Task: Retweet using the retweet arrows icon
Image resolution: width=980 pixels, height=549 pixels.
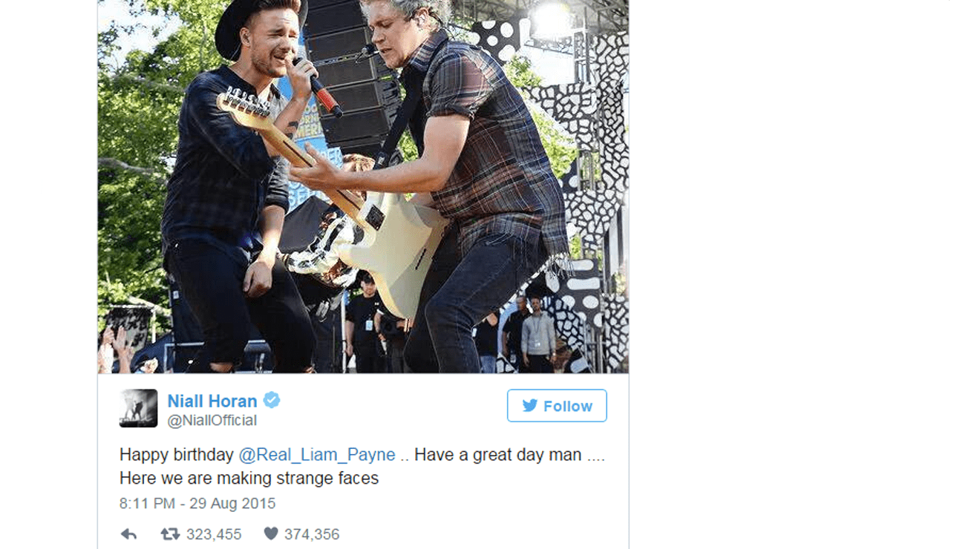Action: pyautogui.click(x=171, y=534)
